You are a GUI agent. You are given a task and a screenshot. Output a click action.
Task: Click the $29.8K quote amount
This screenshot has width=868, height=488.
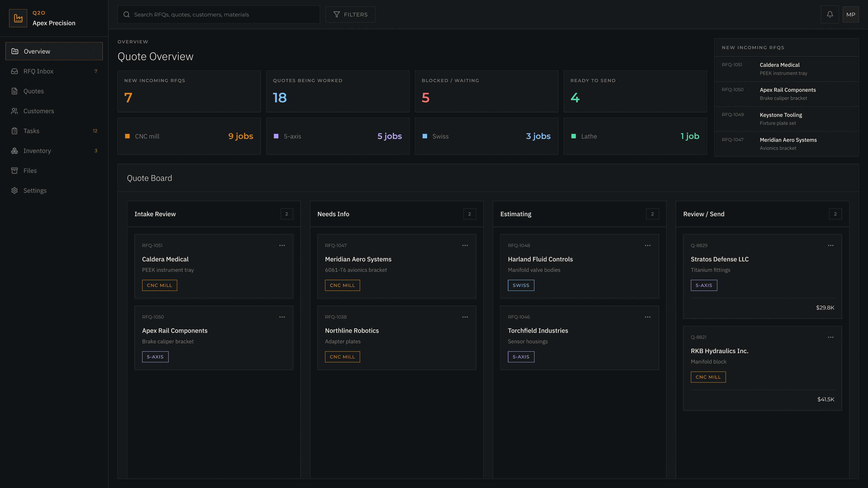pyautogui.click(x=825, y=307)
